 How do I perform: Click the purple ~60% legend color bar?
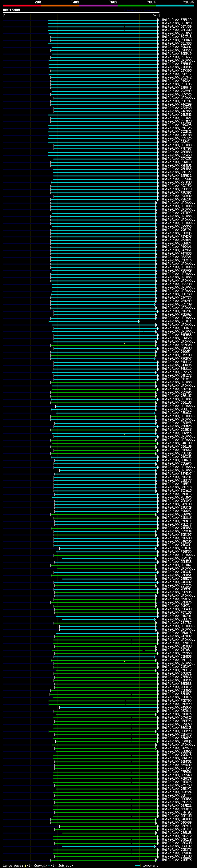pyautogui.click(x=98, y=6)
